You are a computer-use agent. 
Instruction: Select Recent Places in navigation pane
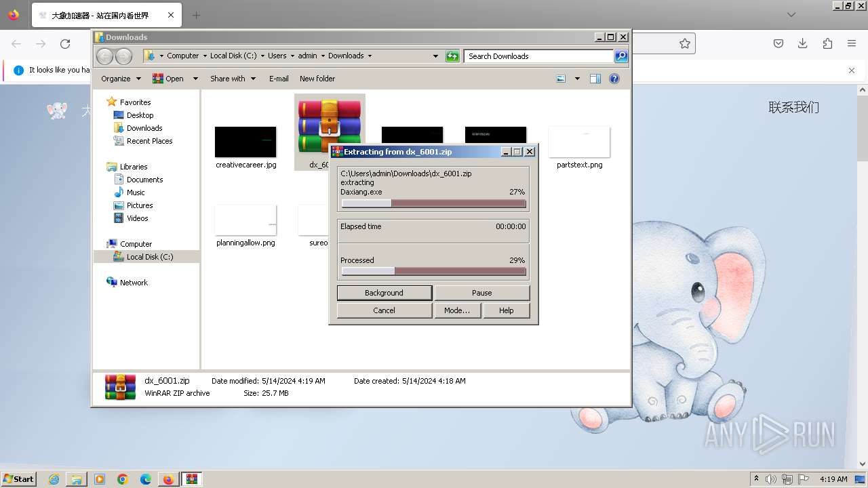click(x=149, y=141)
